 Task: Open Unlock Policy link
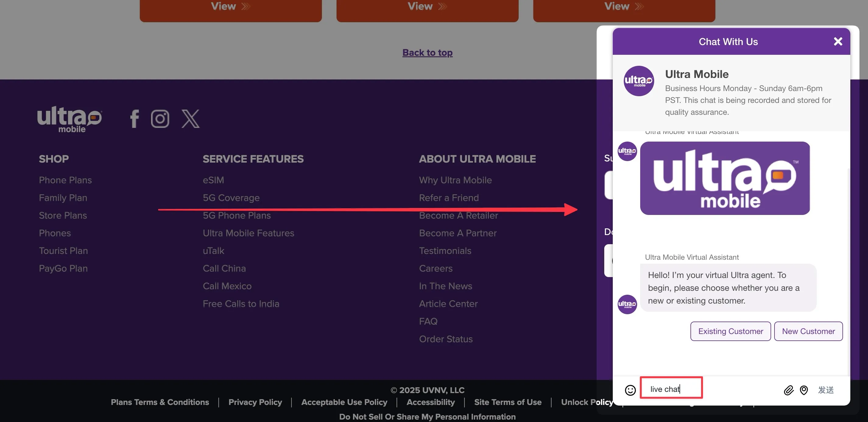(x=587, y=402)
